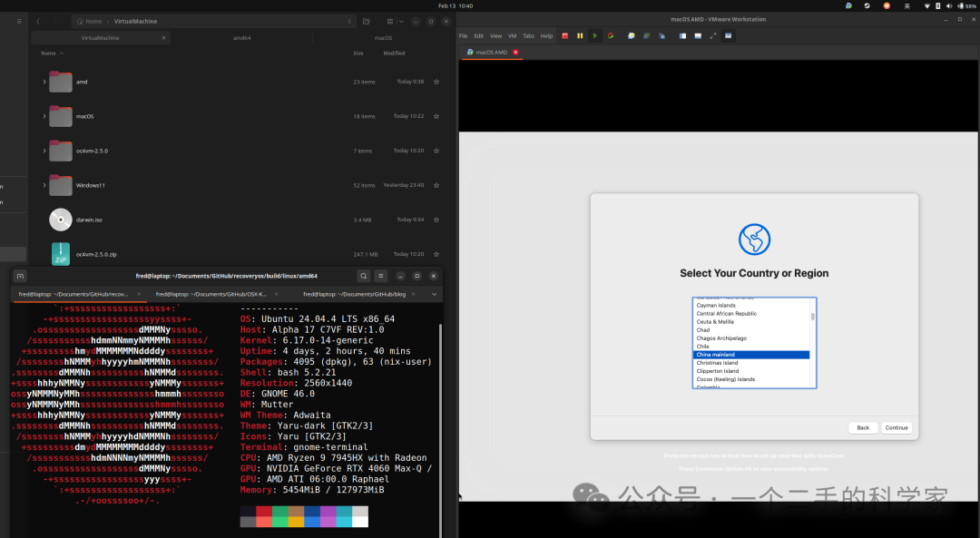Image resolution: width=980 pixels, height=538 pixels.
Task: Expand terminal tab list dropdown
Action: coord(434,294)
